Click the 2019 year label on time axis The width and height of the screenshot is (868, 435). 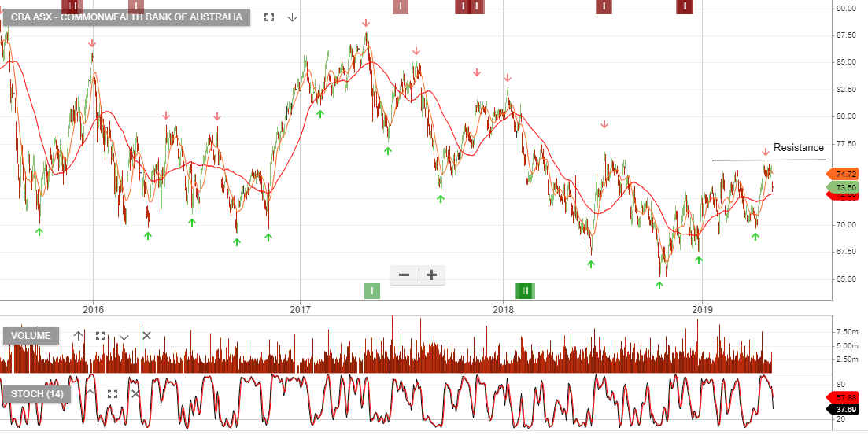702,308
